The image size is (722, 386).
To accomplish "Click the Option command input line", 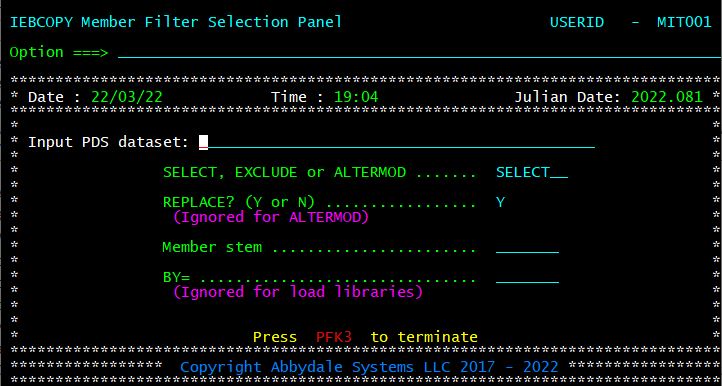I will pyautogui.click(x=419, y=52).
